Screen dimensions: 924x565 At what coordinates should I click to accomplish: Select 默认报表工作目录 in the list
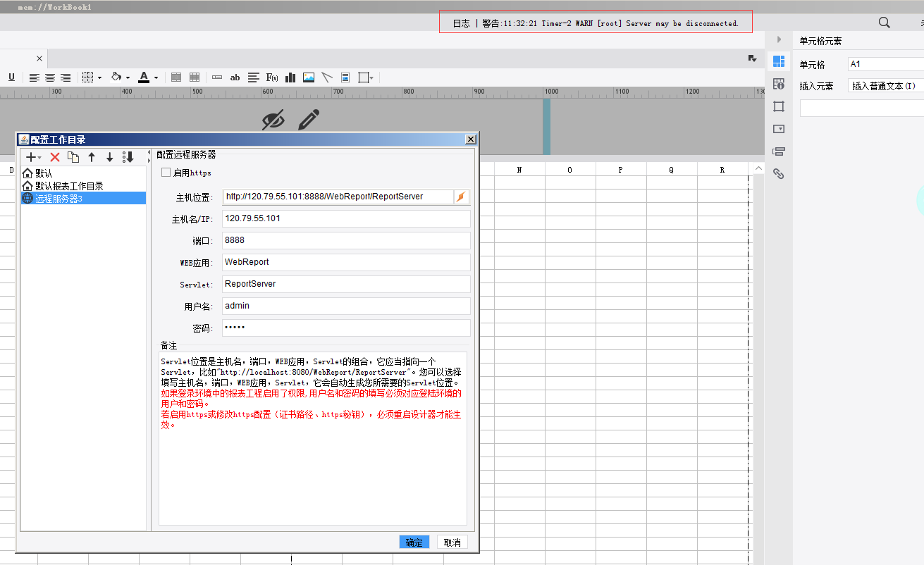[83, 186]
